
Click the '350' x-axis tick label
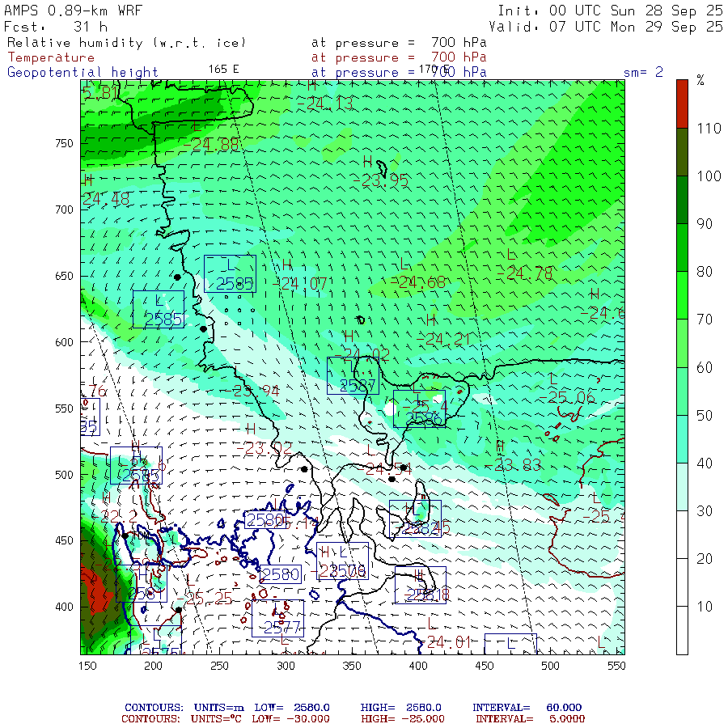(x=352, y=666)
